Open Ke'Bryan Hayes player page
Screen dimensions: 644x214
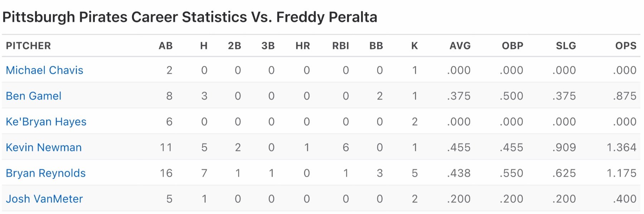pyautogui.click(x=46, y=122)
